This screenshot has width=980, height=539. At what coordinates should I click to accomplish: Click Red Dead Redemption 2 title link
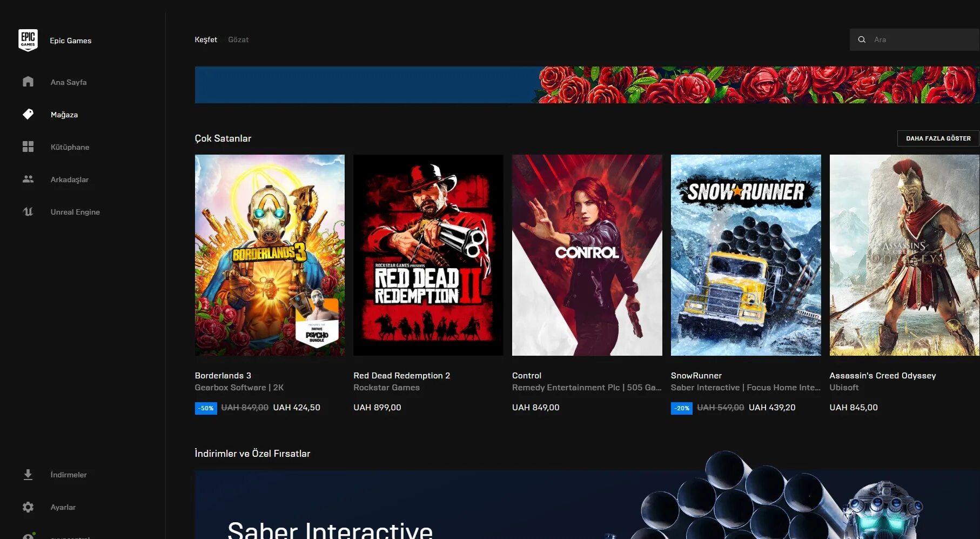coord(401,375)
